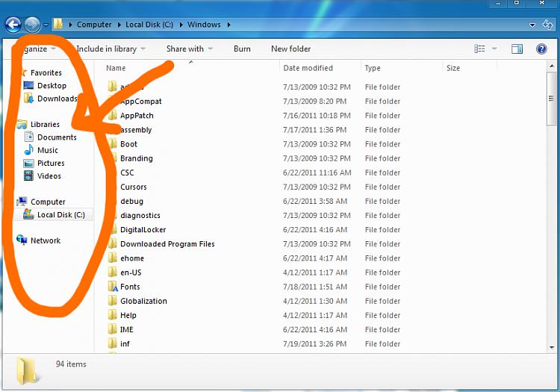Open Libraries in navigation pane

45,124
